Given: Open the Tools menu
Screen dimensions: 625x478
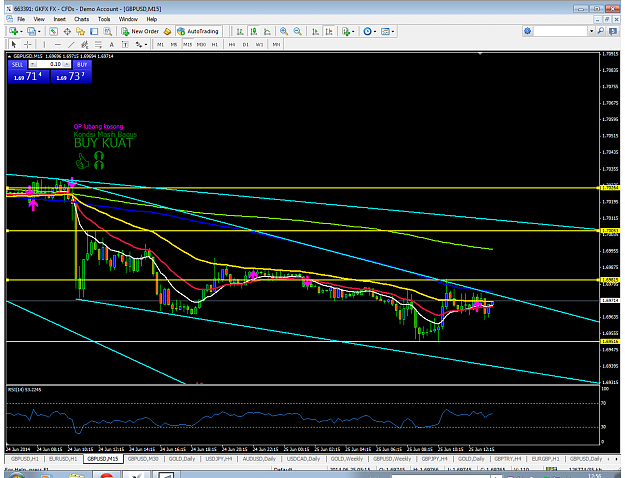Looking at the screenshot, I should [104, 19].
